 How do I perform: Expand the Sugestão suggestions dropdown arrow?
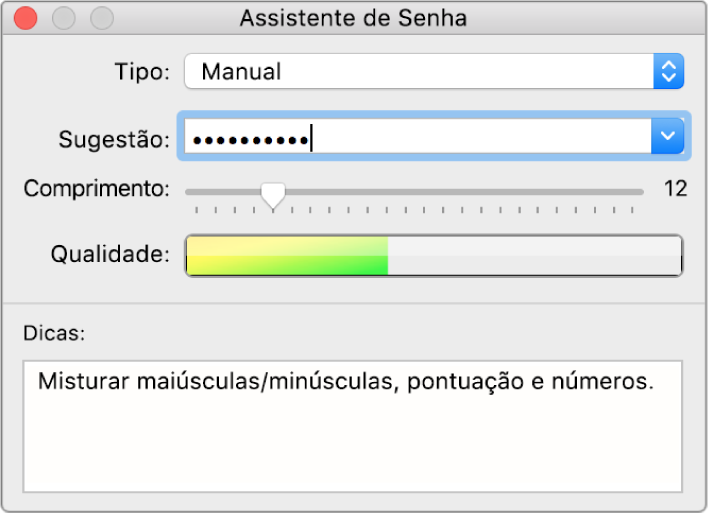(667, 137)
